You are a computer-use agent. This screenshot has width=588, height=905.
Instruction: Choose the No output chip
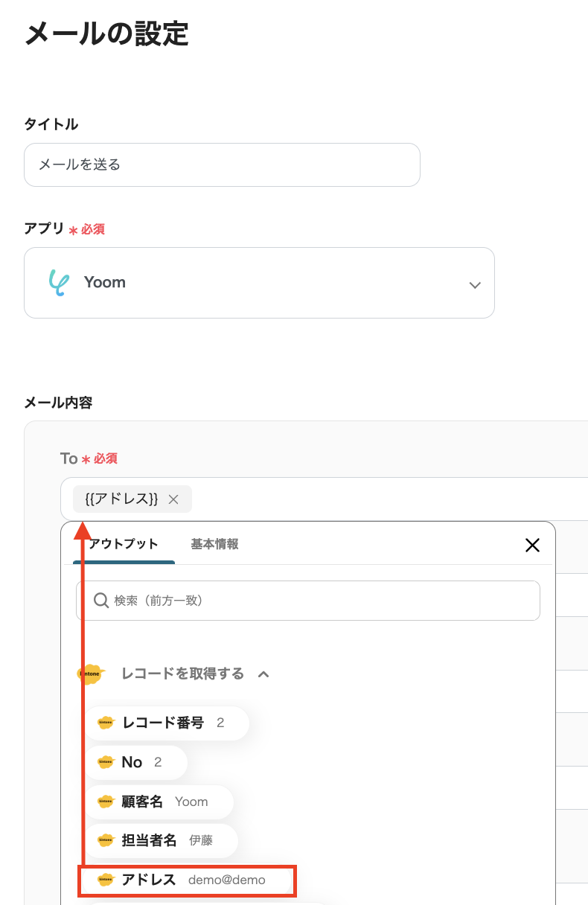point(135,762)
